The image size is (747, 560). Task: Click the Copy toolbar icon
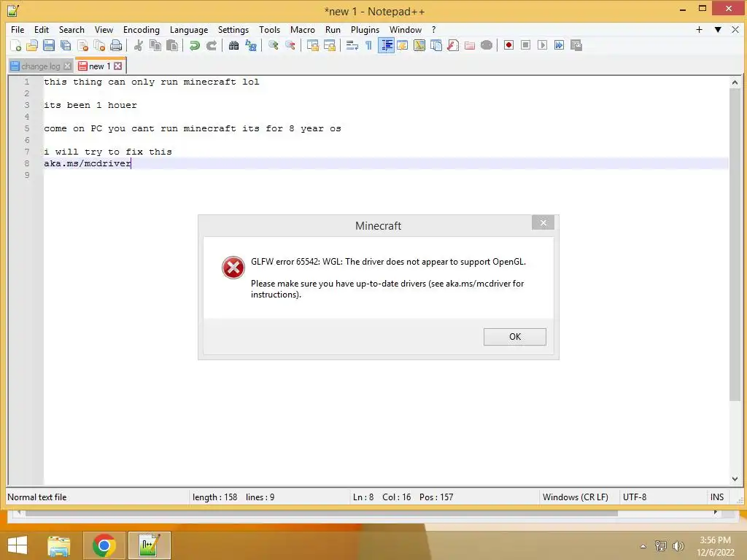pyautogui.click(x=155, y=45)
